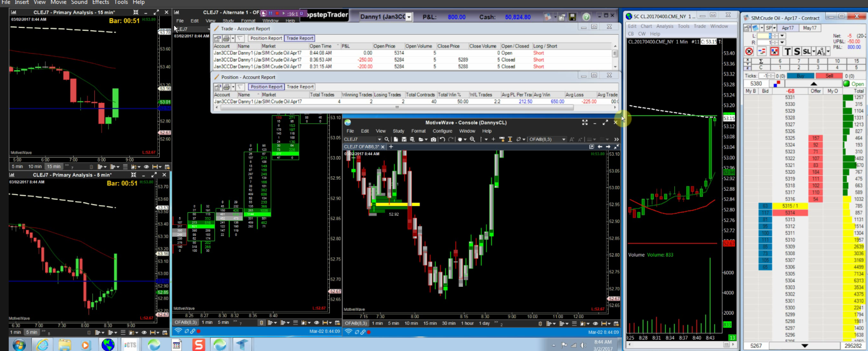This screenshot has height=351, width=868.
Task: Click the calendar icon in 15 min chart bar
Action: tap(167, 167)
